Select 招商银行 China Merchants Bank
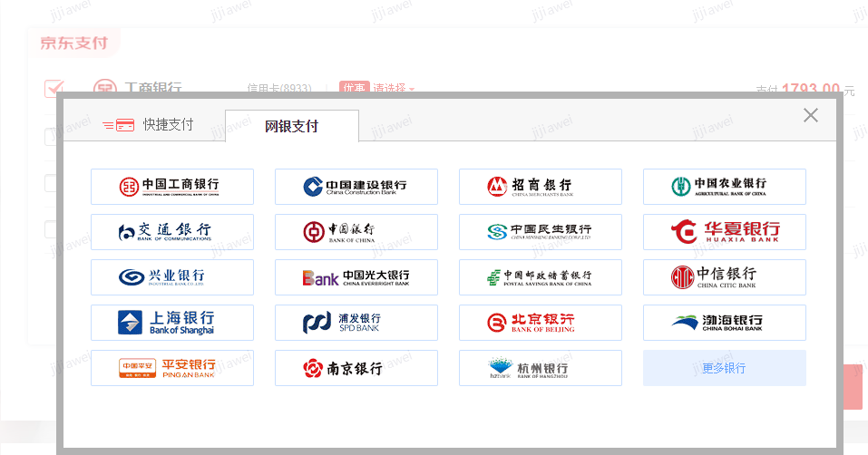This screenshot has height=455, width=868. click(541, 187)
